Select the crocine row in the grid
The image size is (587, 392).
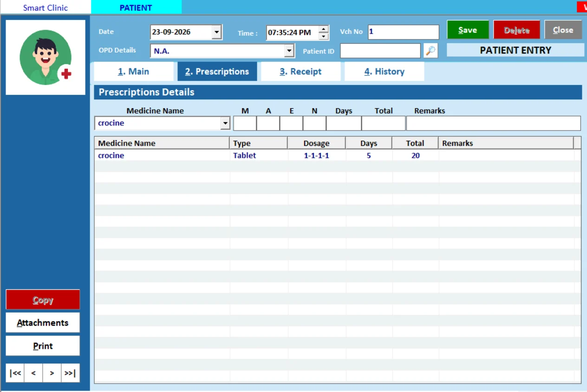point(338,156)
